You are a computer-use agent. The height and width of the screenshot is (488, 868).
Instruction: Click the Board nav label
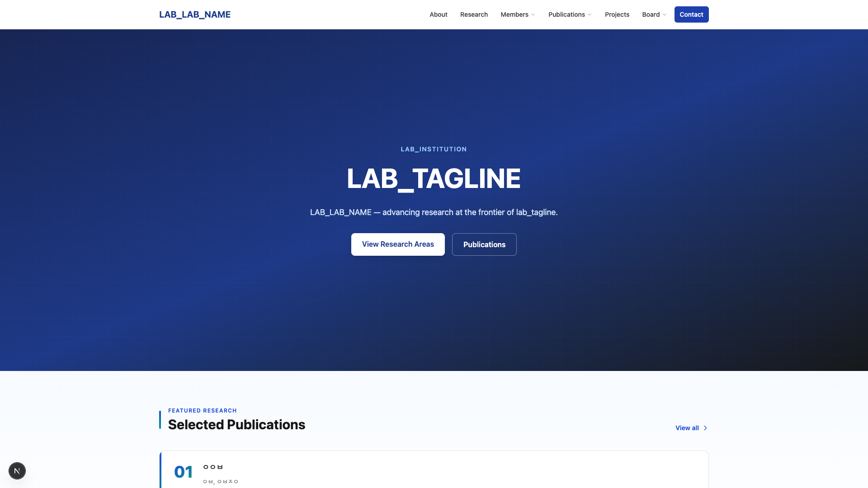(651, 14)
